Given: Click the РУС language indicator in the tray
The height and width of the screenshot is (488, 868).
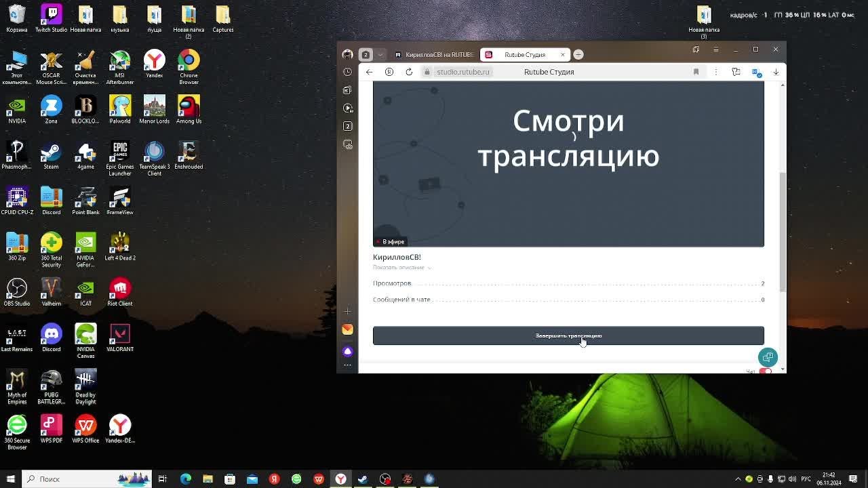Looking at the screenshot, I should point(806,479).
